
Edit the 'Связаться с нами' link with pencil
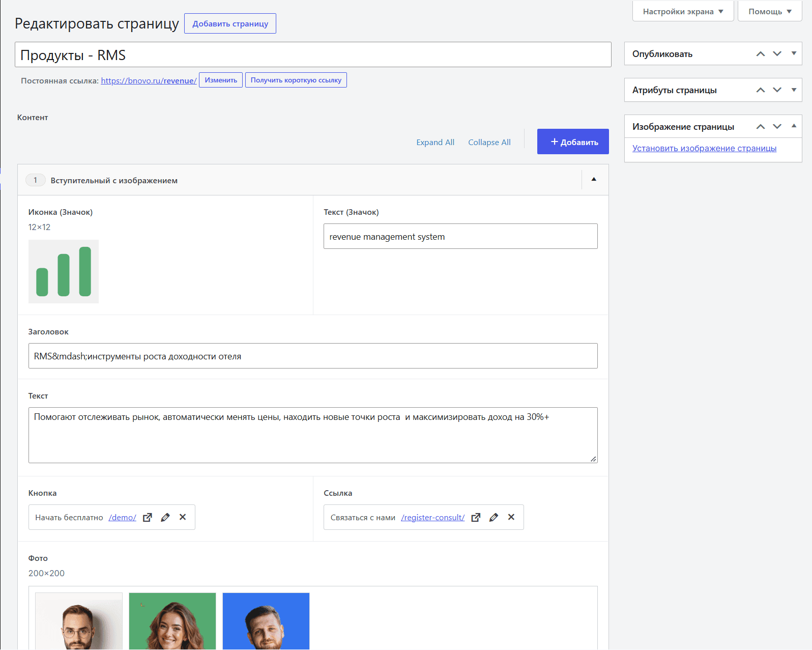494,517
